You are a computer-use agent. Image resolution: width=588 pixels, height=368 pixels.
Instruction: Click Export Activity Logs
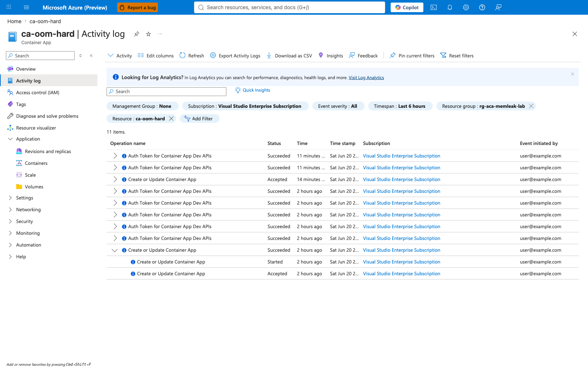point(235,56)
